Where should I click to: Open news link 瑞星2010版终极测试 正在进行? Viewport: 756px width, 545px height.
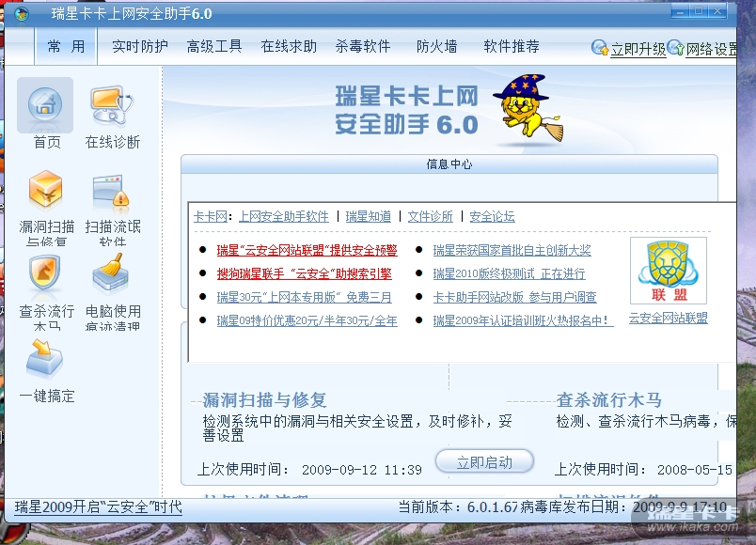[x=509, y=273]
